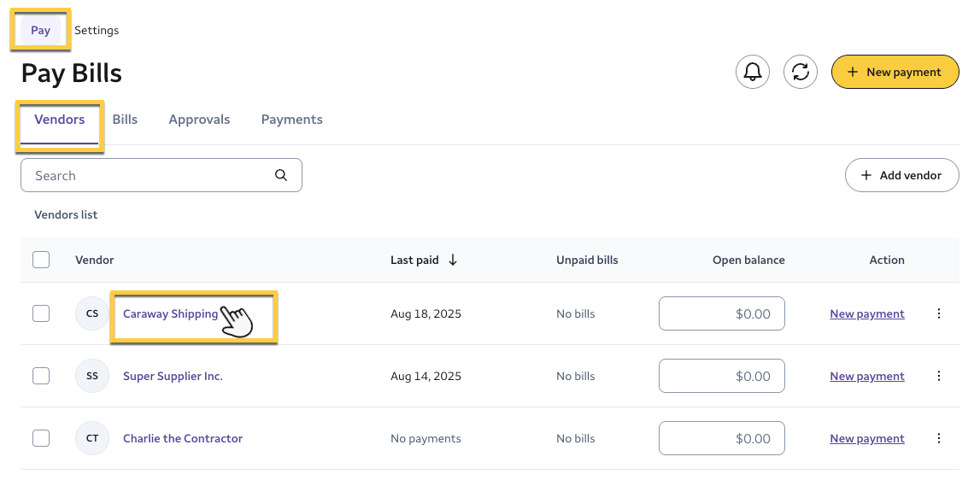
Task: Toggle the select-all vendors checkbox
Action: click(x=41, y=260)
